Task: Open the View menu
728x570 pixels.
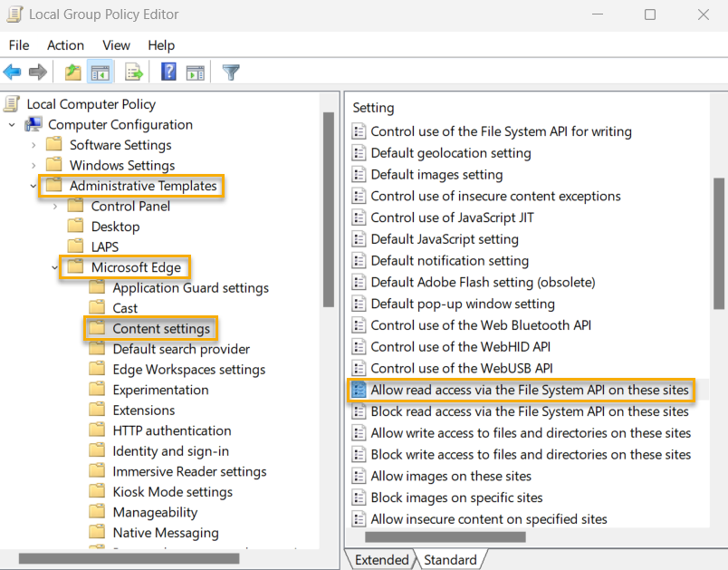Action: [x=115, y=45]
